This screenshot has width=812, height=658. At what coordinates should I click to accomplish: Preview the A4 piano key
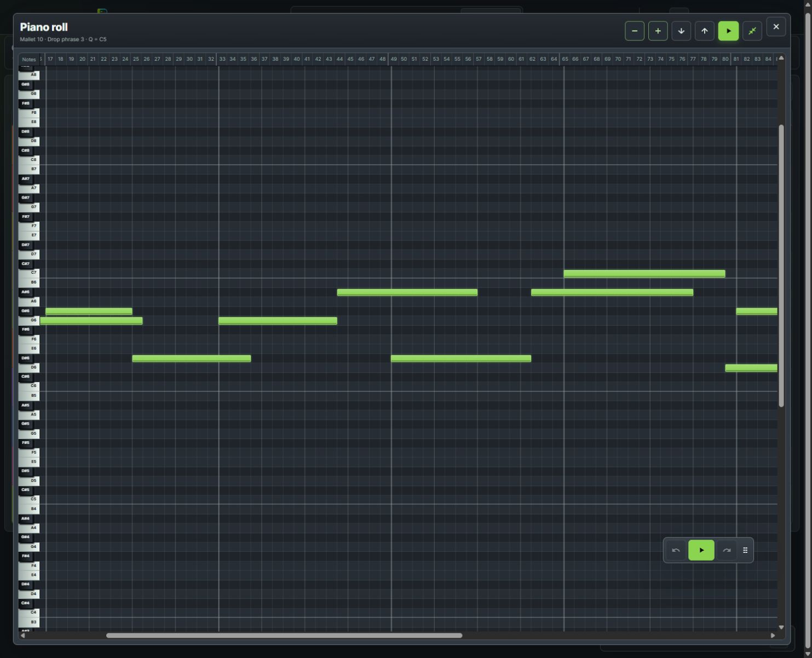29,528
